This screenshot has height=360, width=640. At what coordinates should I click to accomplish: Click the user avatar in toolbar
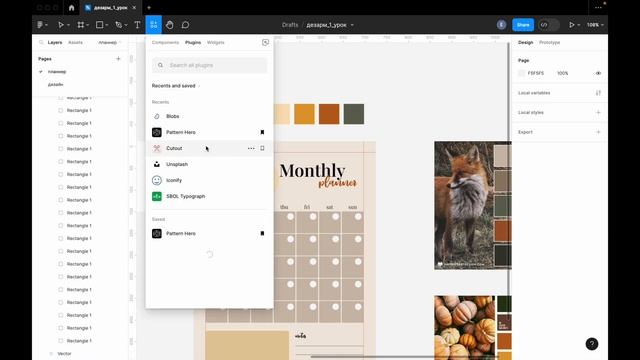pyautogui.click(x=501, y=25)
